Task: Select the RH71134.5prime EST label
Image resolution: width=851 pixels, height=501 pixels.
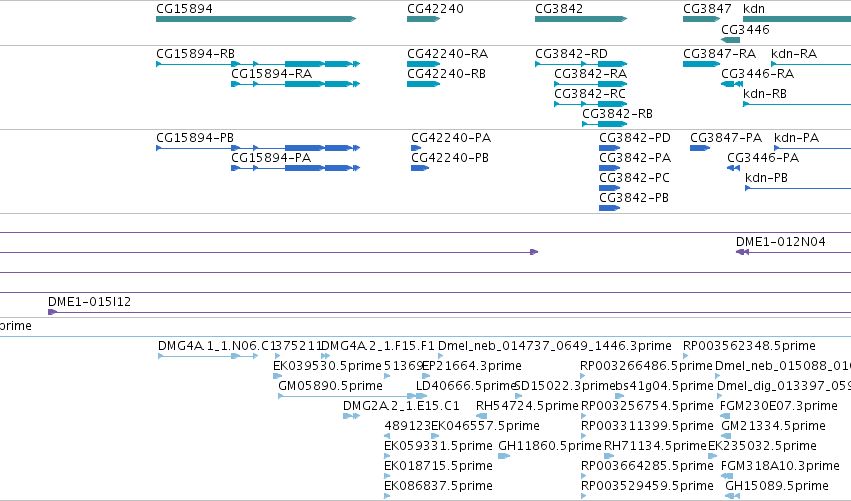Action: point(655,446)
